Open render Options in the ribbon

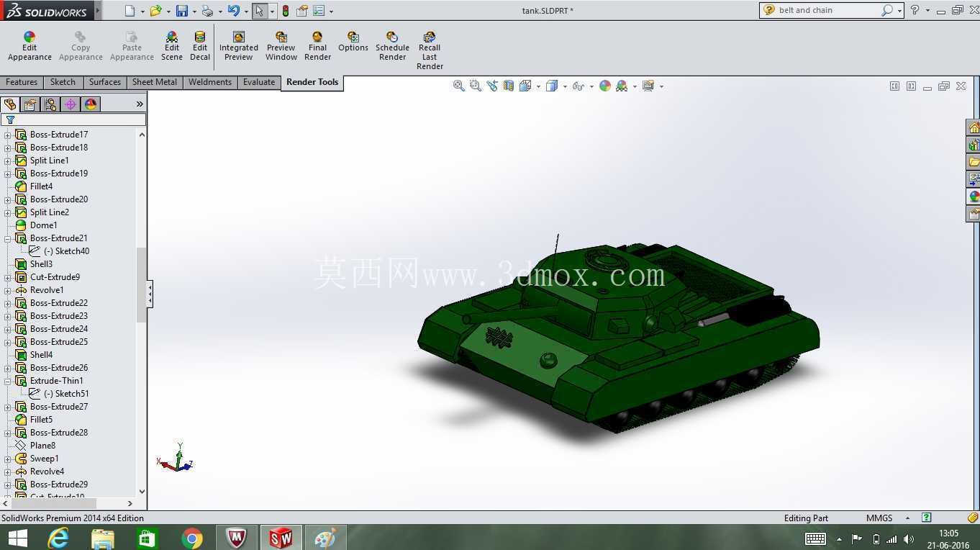(353, 42)
